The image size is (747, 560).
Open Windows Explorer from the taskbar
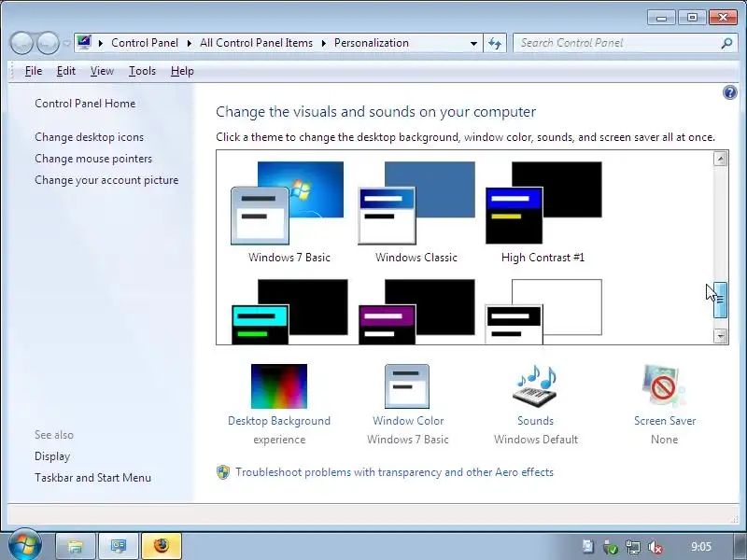(75, 546)
